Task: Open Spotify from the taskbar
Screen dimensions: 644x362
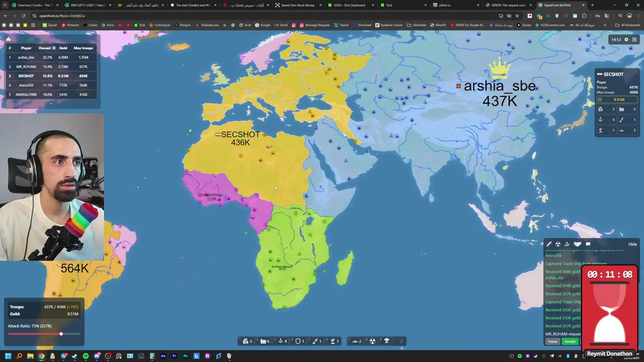Action: point(86,356)
